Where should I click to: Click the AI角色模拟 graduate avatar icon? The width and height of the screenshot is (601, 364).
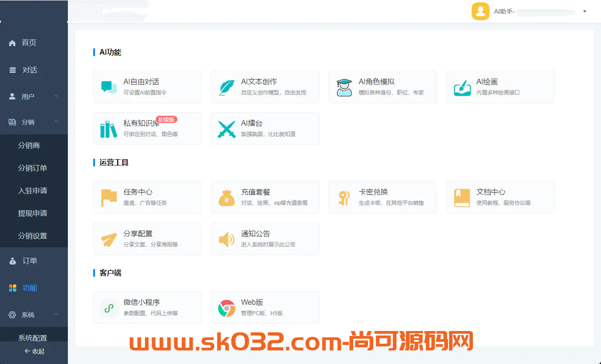pos(344,87)
